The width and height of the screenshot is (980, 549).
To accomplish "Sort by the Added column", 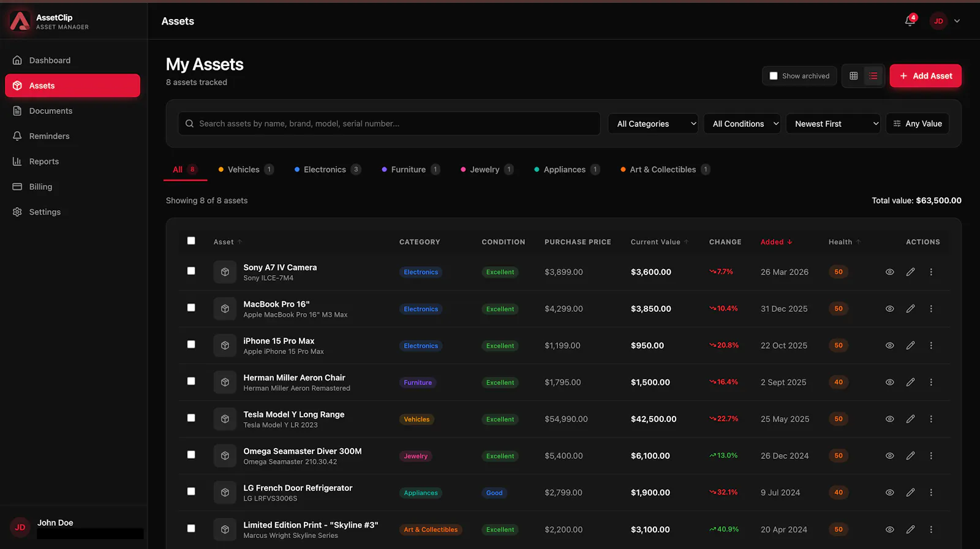I will [776, 242].
